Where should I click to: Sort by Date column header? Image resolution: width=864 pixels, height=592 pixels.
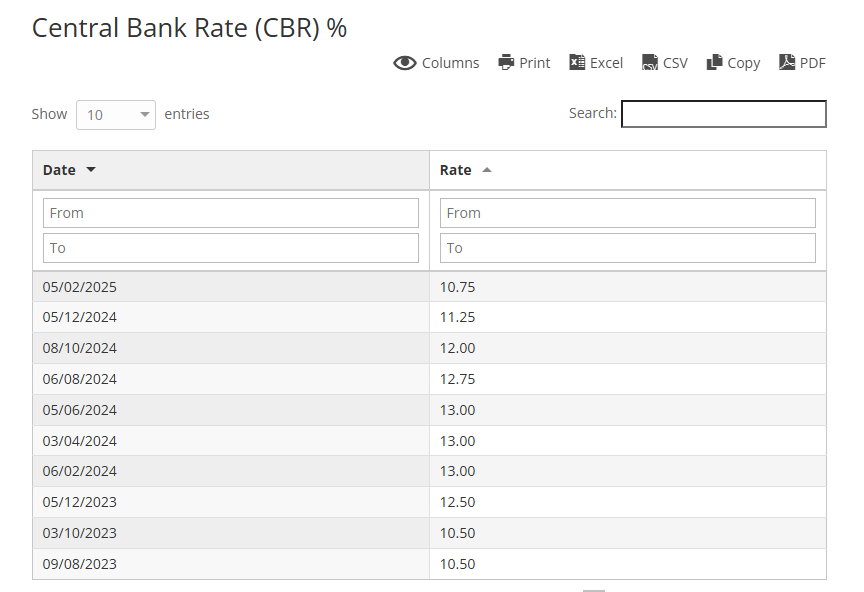[x=231, y=170]
